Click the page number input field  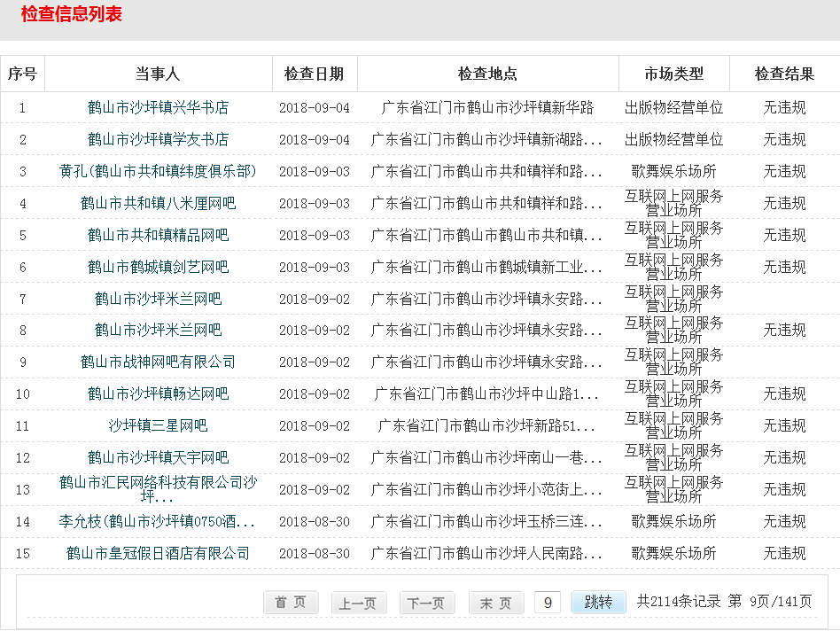pos(547,603)
